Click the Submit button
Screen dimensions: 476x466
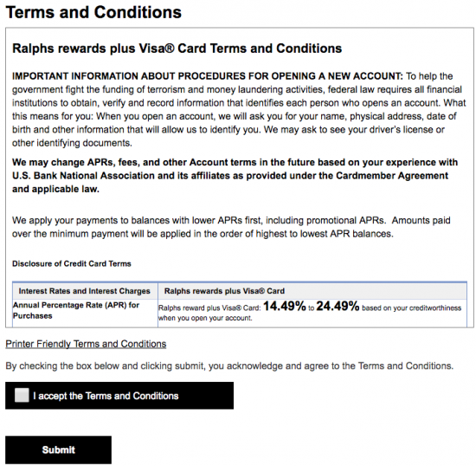coord(58,450)
